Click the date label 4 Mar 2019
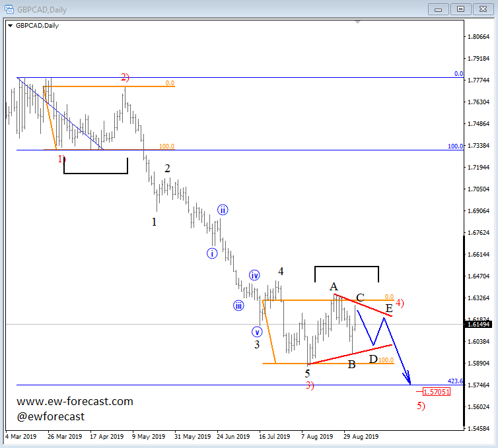Viewport: 498px width, 448px height. tap(21, 437)
